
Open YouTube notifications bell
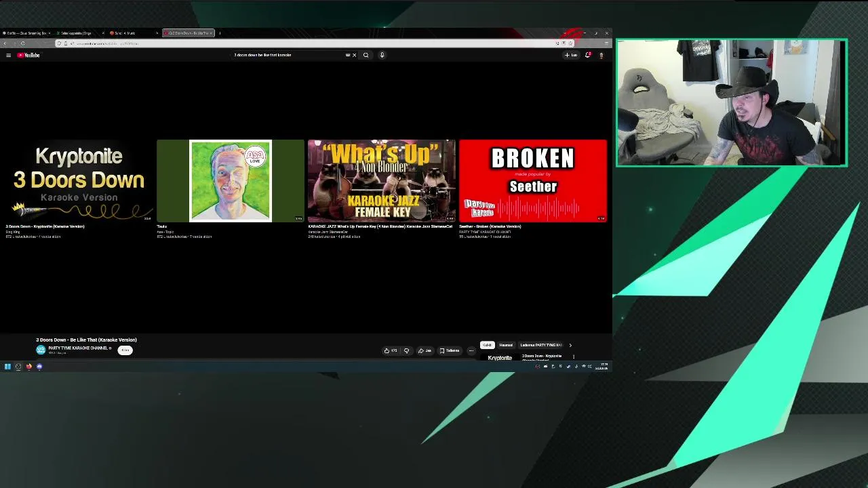tap(588, 55)
